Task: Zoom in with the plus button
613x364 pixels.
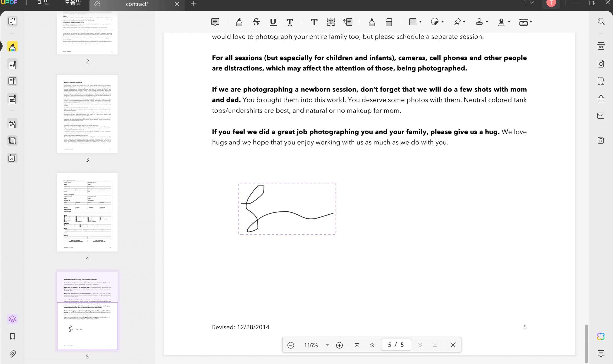Action: click(x=339, y=345)
